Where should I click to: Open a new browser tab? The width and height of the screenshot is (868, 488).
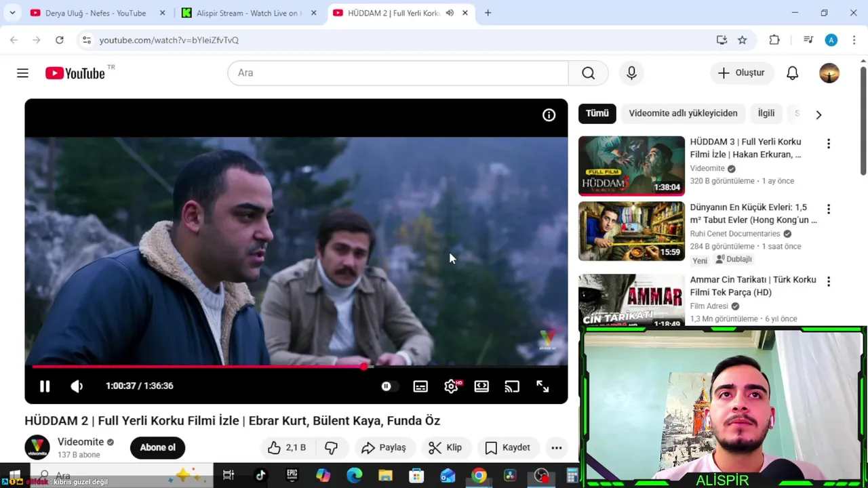coord(488,13)
